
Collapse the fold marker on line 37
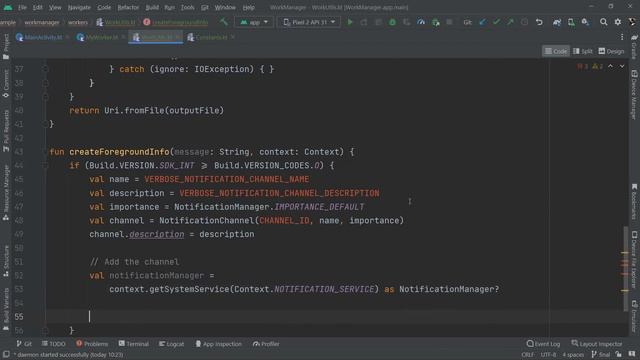pos(45,69)
